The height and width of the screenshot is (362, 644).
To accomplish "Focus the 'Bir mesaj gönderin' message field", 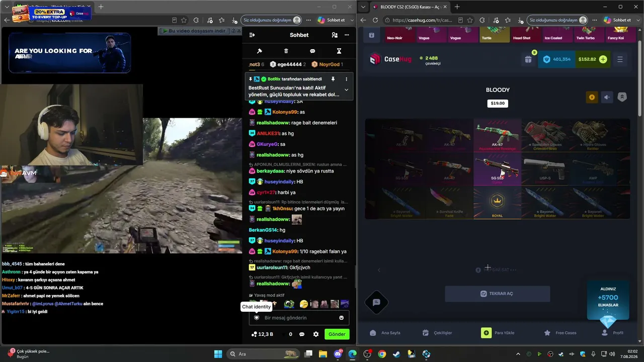I will click(x=299, y=318).
